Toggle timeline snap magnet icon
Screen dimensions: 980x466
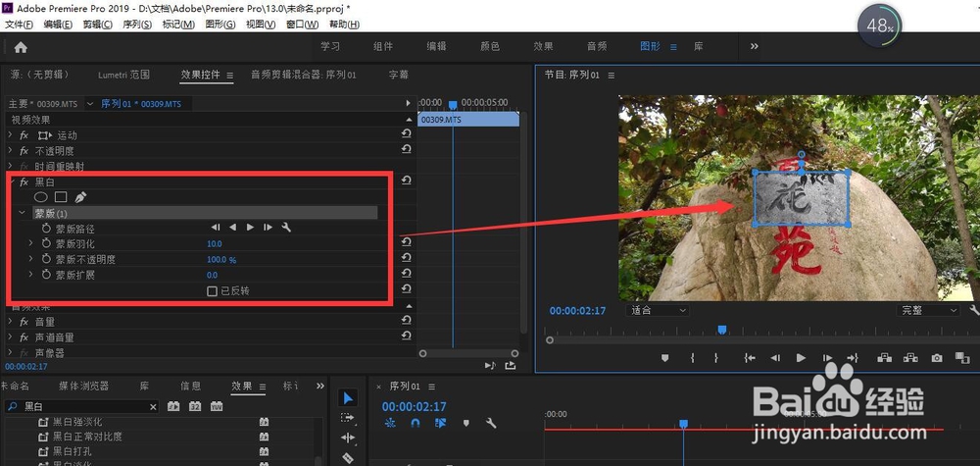click(x=415, y=424)
